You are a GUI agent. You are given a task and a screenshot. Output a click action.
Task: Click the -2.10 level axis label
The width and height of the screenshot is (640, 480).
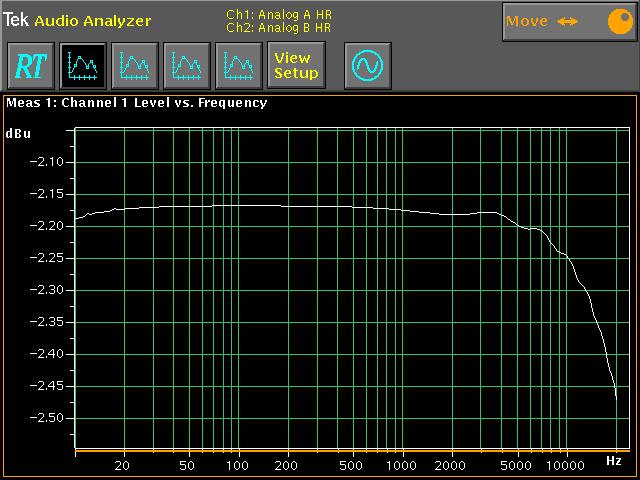point(46,162)
